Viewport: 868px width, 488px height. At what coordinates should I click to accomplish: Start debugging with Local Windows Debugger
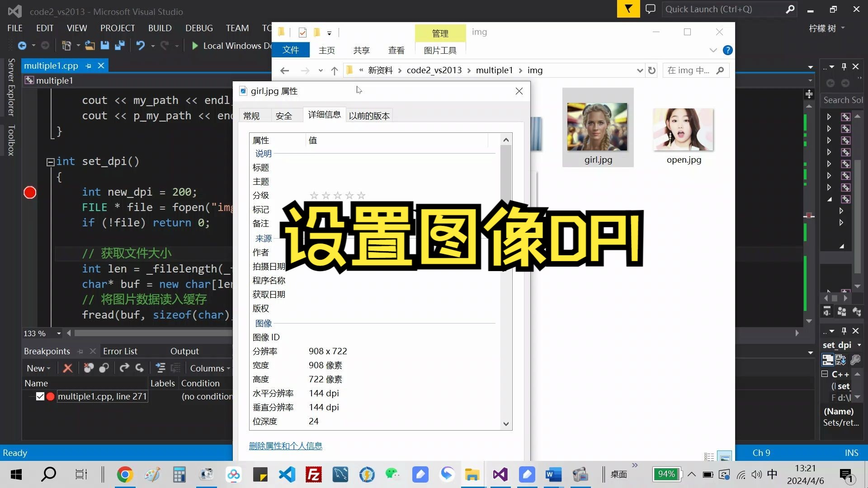tap(194, 45)
